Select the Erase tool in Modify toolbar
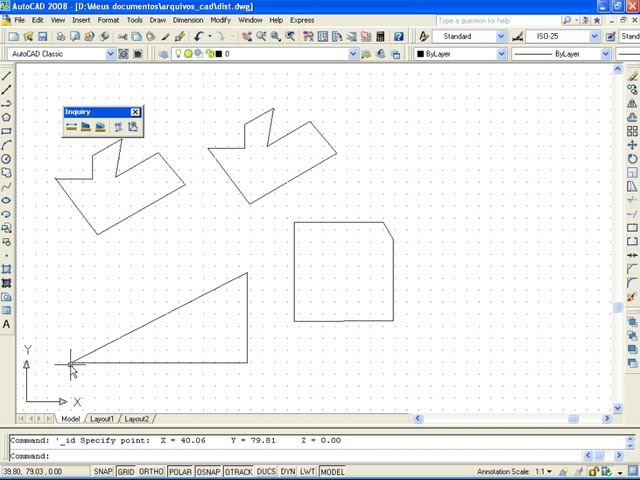 pos(632,76)
